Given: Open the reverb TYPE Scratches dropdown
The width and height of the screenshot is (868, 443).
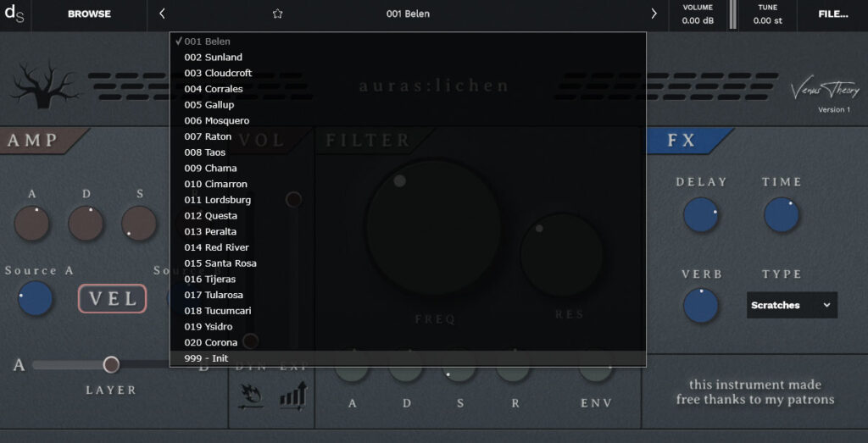Looking at the screenshot, I should click(x=792, y=305).
